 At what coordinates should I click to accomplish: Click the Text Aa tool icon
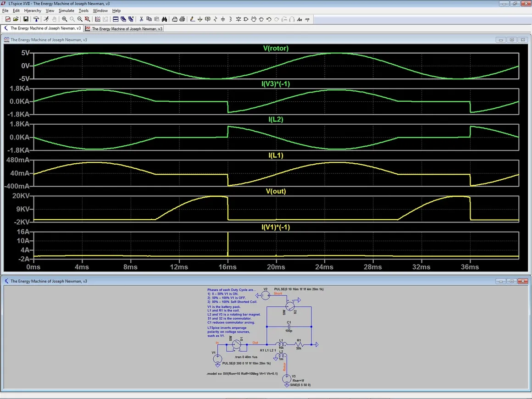[x=299, y=19]
